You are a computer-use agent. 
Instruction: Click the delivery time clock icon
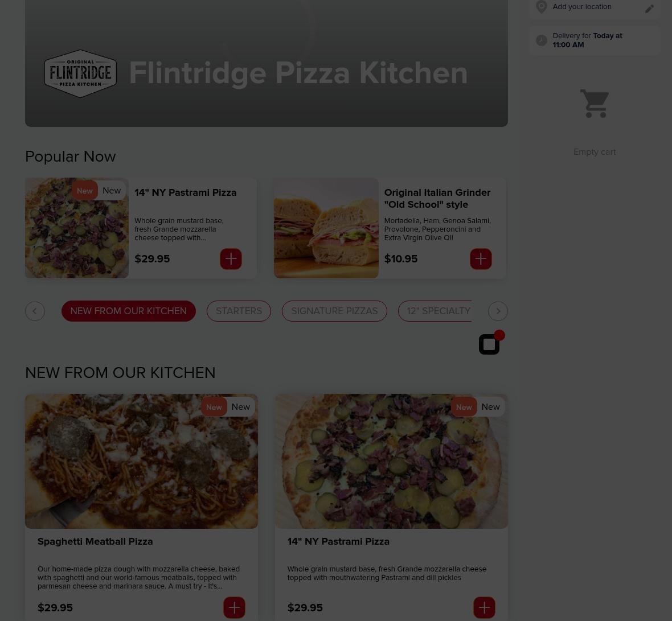coord(541,40)
